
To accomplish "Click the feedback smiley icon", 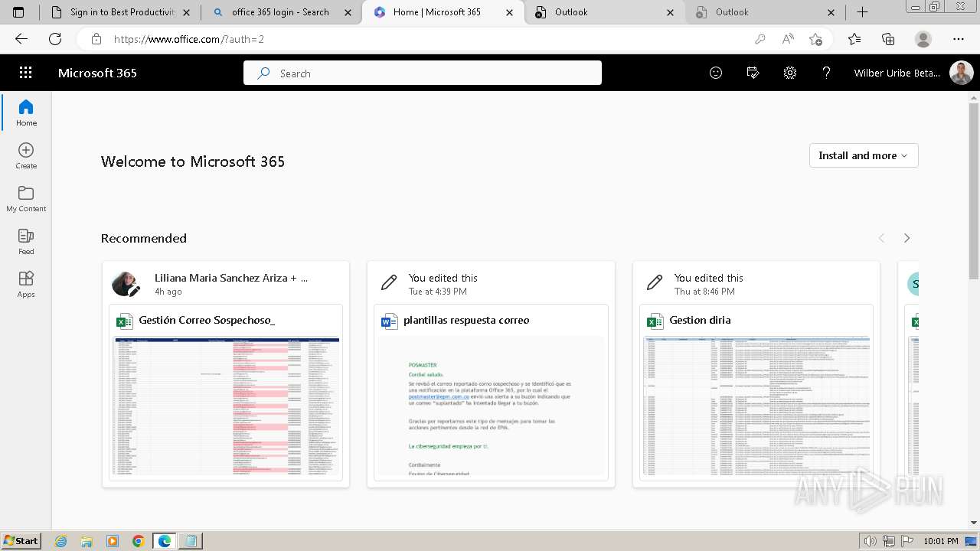I will [716, 73].
